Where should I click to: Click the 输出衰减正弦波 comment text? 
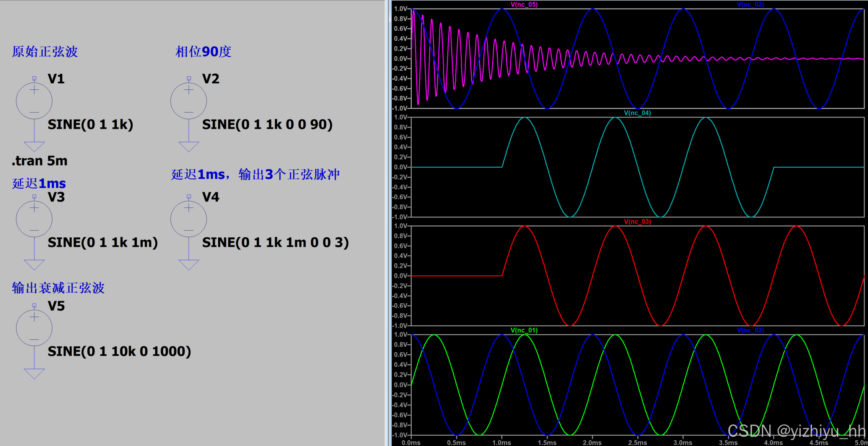click(58, 288)
